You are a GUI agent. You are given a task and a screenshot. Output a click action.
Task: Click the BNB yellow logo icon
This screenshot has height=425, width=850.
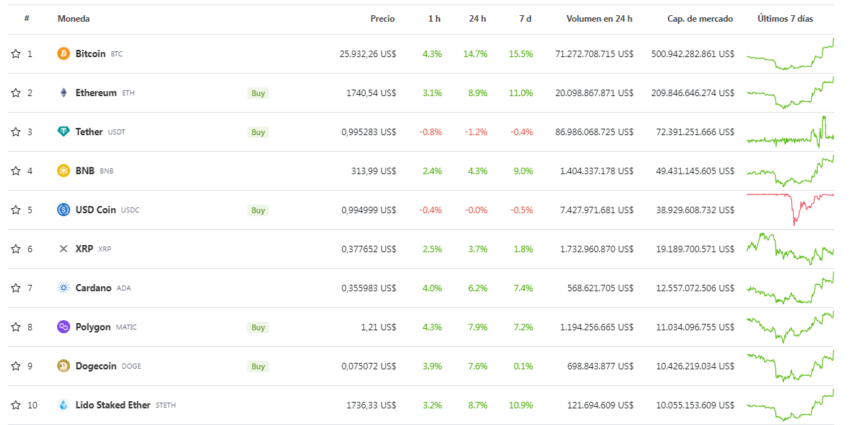[x=64, y=171]
